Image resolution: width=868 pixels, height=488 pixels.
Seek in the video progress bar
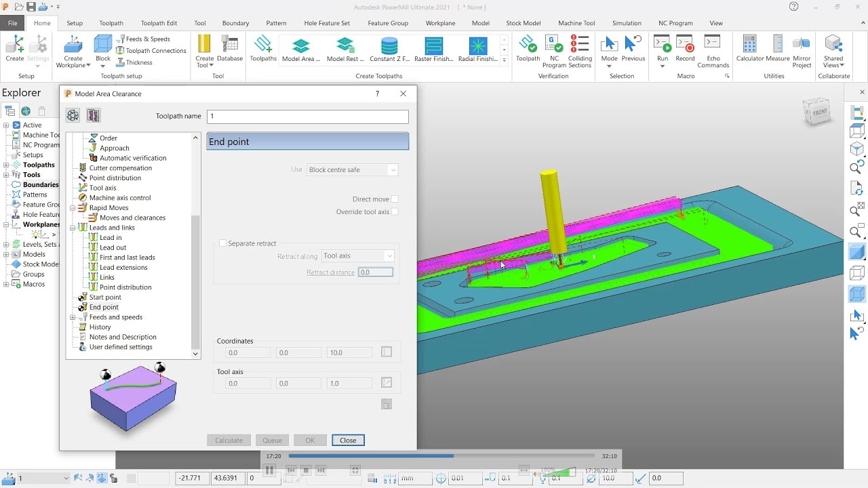tap(441, 456)
